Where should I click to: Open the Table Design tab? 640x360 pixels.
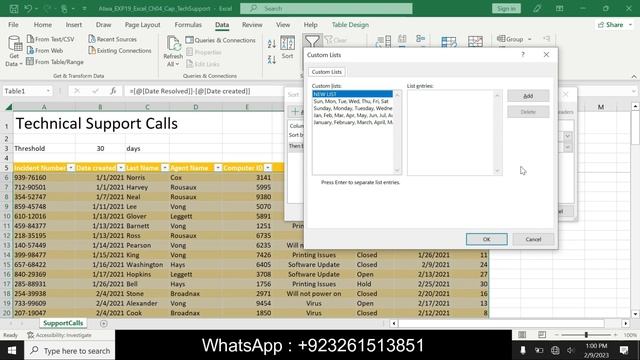click(350, 25)
